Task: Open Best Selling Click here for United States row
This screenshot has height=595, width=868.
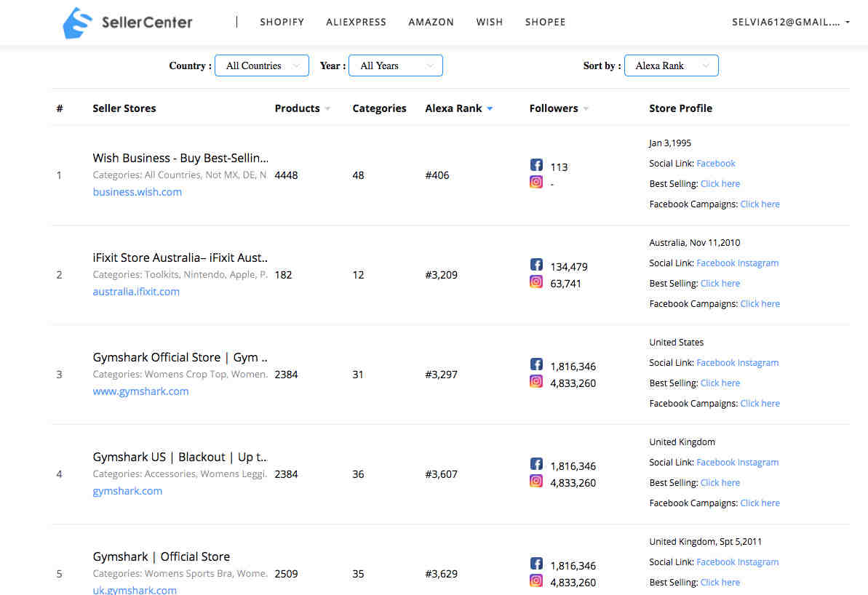Action: tap(720, 383)
